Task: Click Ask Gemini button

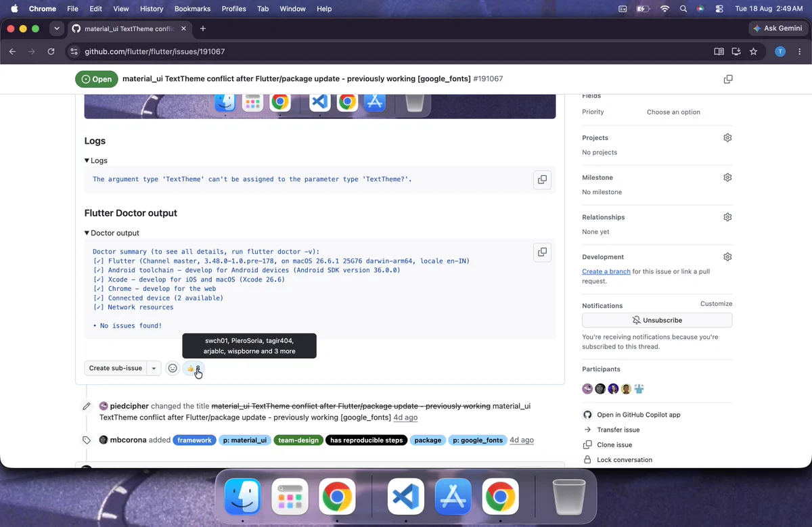Action: pos(777,28)
